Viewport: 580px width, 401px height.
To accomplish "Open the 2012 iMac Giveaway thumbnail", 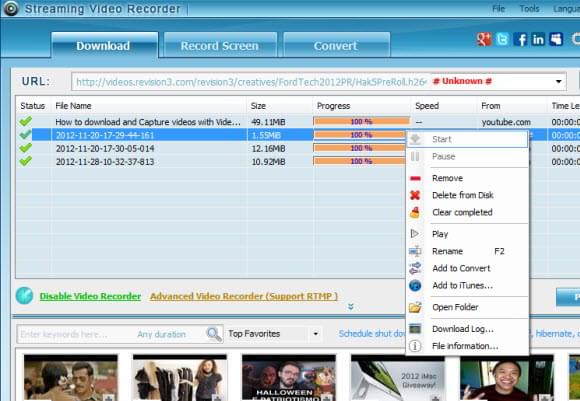I will [398, 377].
